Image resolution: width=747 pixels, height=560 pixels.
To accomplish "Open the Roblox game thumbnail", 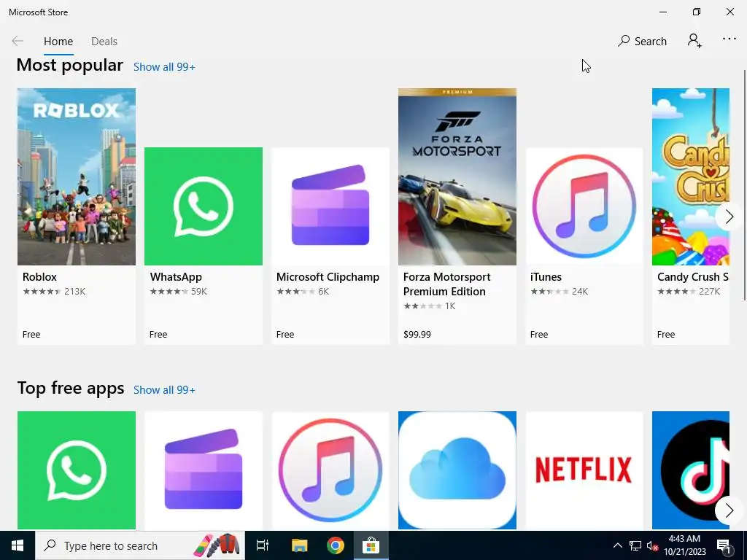I will (x=76, y=176).
